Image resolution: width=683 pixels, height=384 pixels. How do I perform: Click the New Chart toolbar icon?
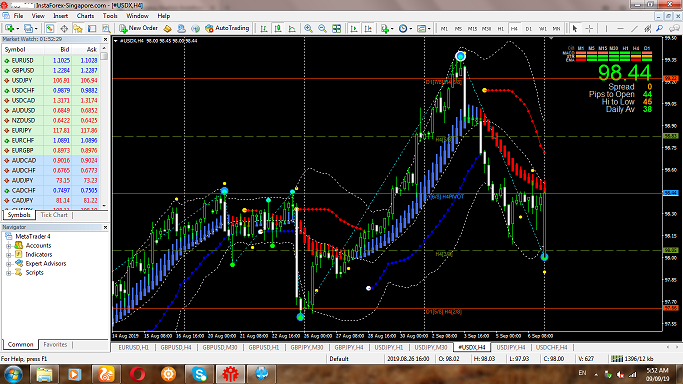coord(9,28)
